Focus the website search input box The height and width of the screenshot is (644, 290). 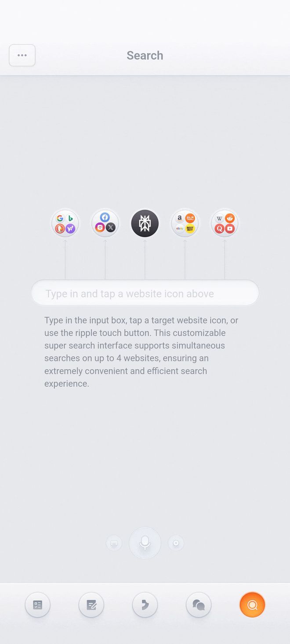(x=145, y=293)
